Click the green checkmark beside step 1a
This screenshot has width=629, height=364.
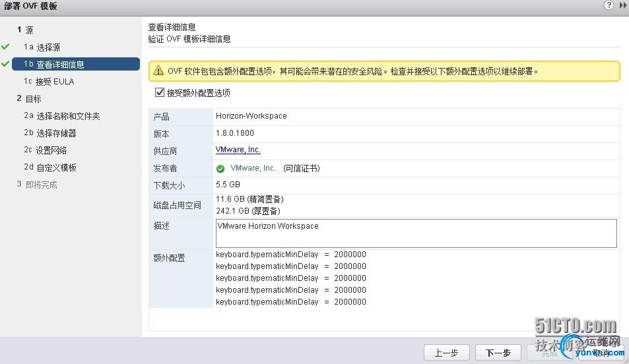[5, 47]
